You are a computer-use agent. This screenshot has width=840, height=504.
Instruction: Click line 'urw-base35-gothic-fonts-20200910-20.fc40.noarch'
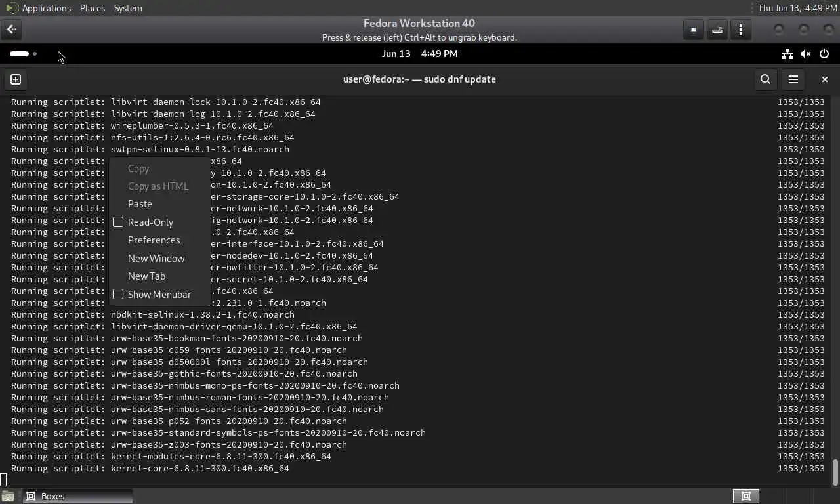coord(234,374)
